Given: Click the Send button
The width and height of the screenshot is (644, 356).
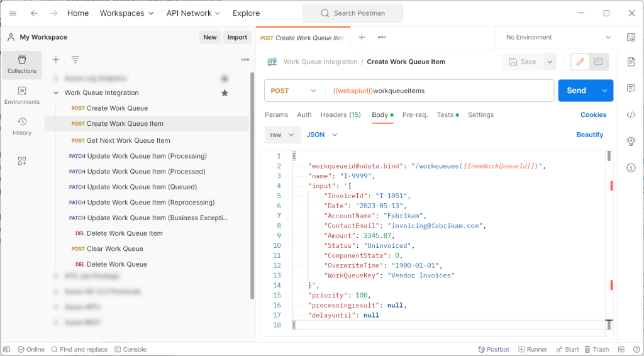Looking at the screenshot, I should [x=576, y=91].
